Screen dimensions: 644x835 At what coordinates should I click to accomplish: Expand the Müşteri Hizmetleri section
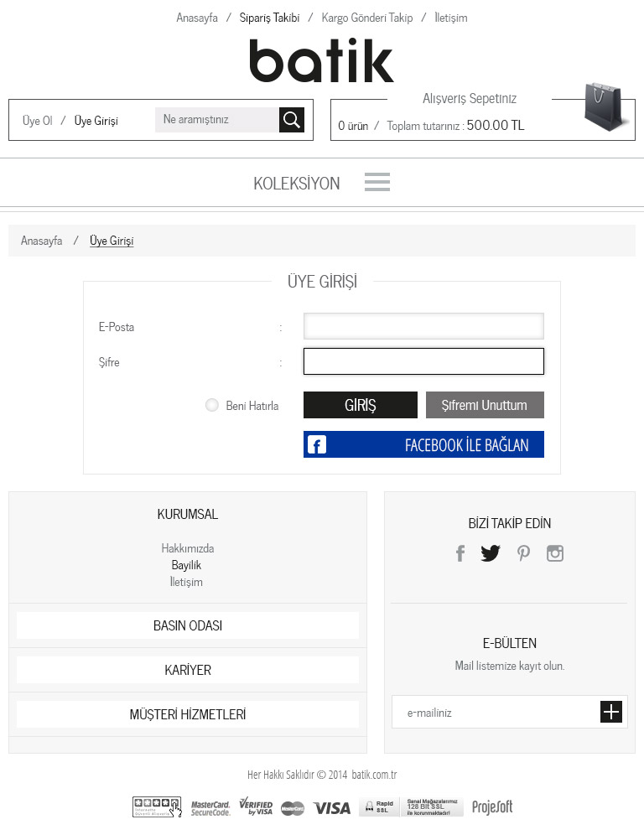[188, 714]
